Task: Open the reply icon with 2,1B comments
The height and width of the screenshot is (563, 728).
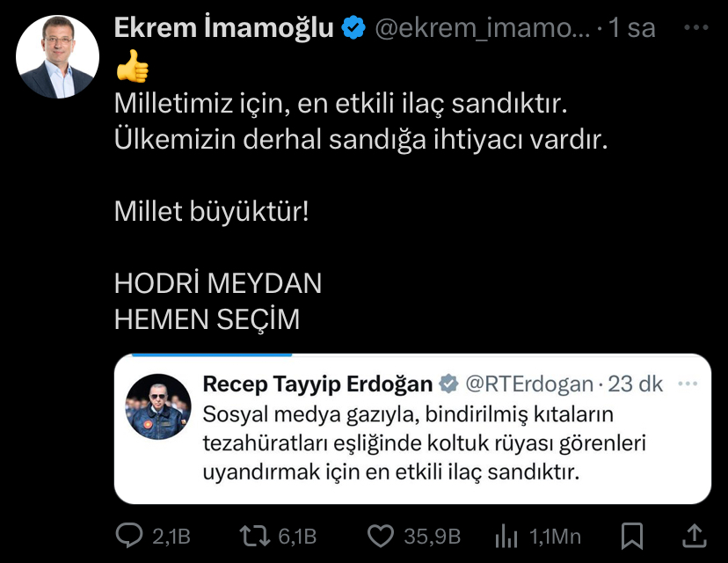Action: coord(129,536)
